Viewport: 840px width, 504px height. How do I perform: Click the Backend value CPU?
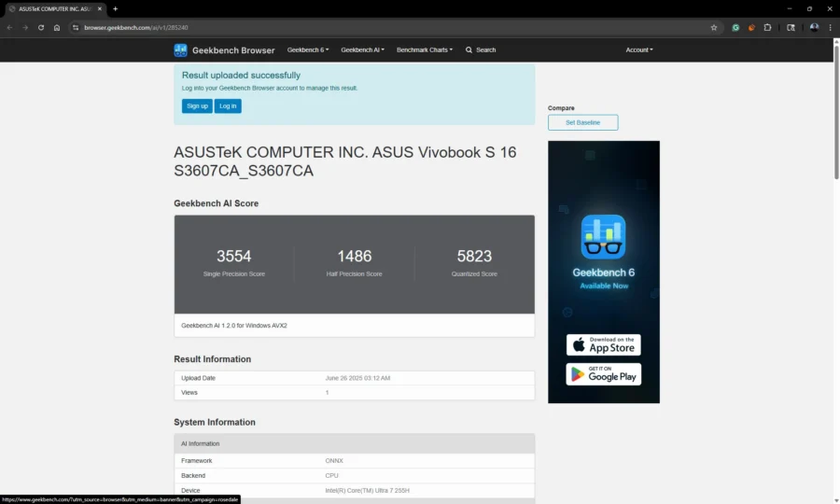click(x=331, y=476)
